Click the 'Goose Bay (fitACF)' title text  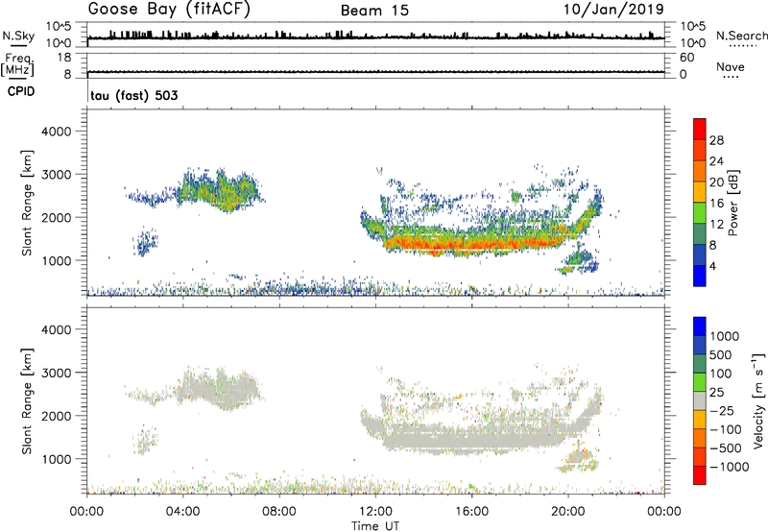point(169,10)
